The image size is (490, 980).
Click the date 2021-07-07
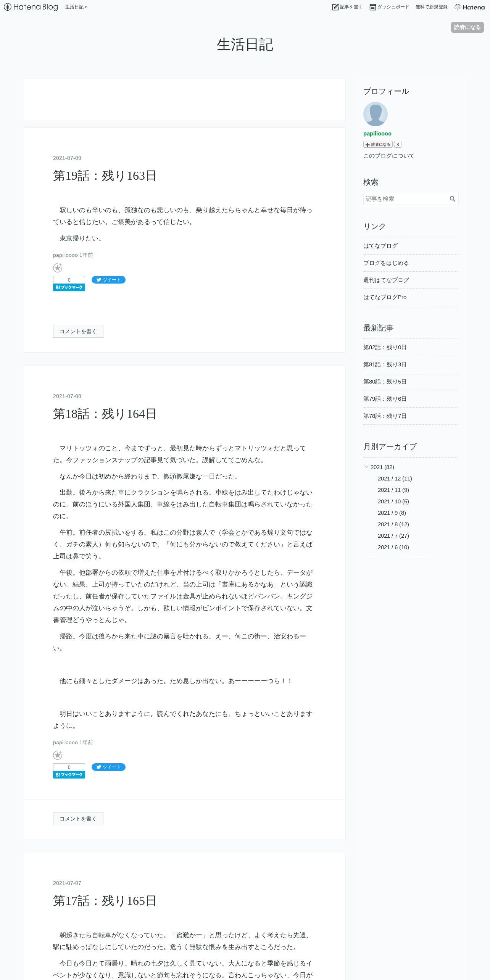tap(67, 883)
